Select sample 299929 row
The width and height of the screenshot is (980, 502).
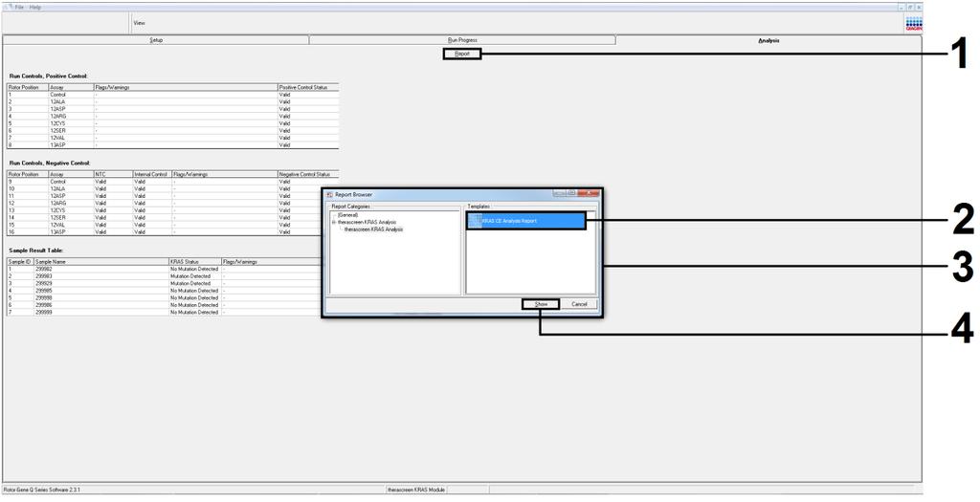(164, 283)
